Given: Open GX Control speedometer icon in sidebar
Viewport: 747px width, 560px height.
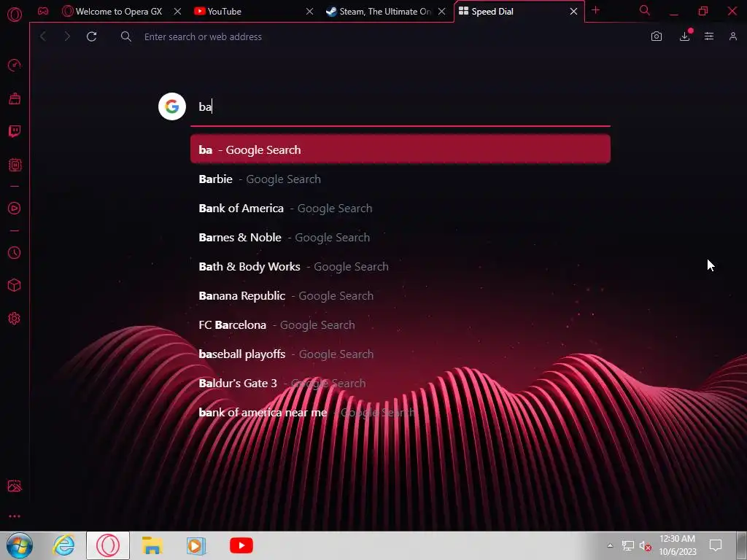Looking at the screenshot, I should pyautogui.click(x=15, y=65).
